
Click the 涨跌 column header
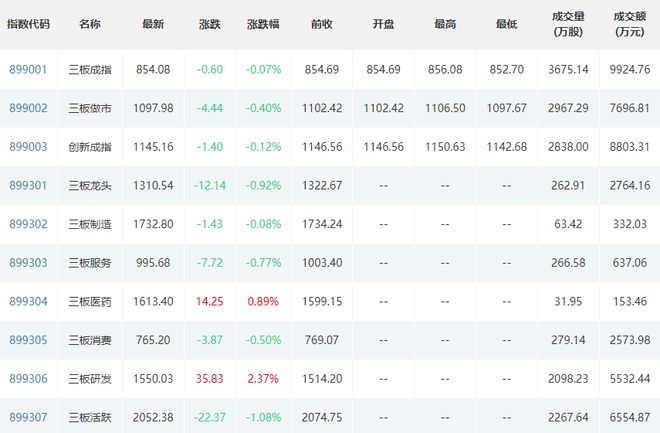coord(210,24)
